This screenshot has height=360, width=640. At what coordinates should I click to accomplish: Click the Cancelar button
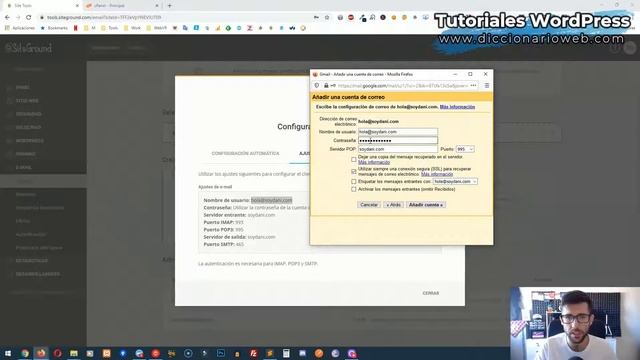coord(369,205)
